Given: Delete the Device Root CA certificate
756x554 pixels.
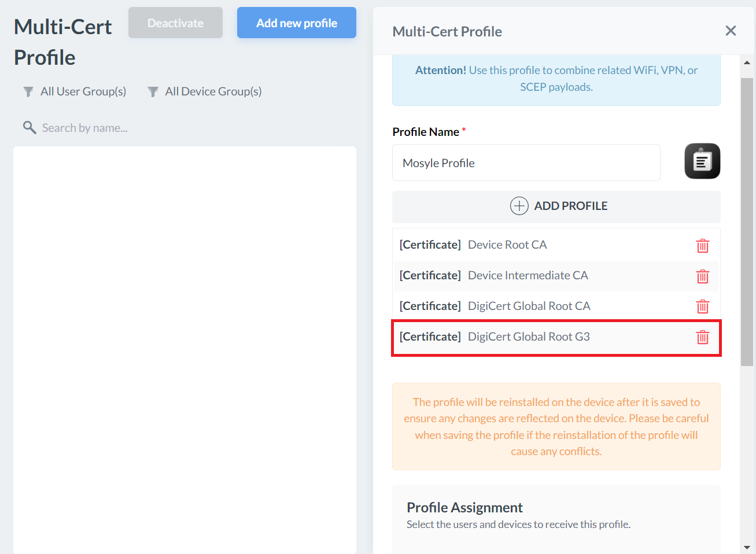Looking at the screenshot, I should [702, 246].
